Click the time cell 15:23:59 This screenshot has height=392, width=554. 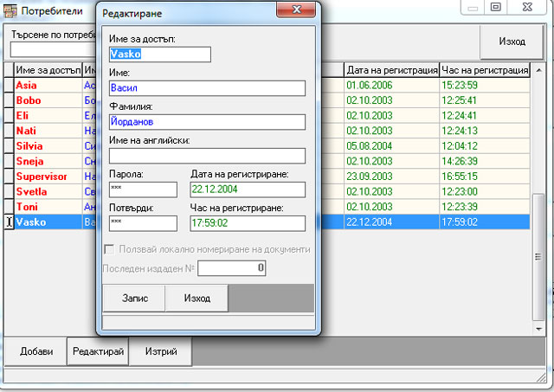pyautogui.click(x=485, y=85)
